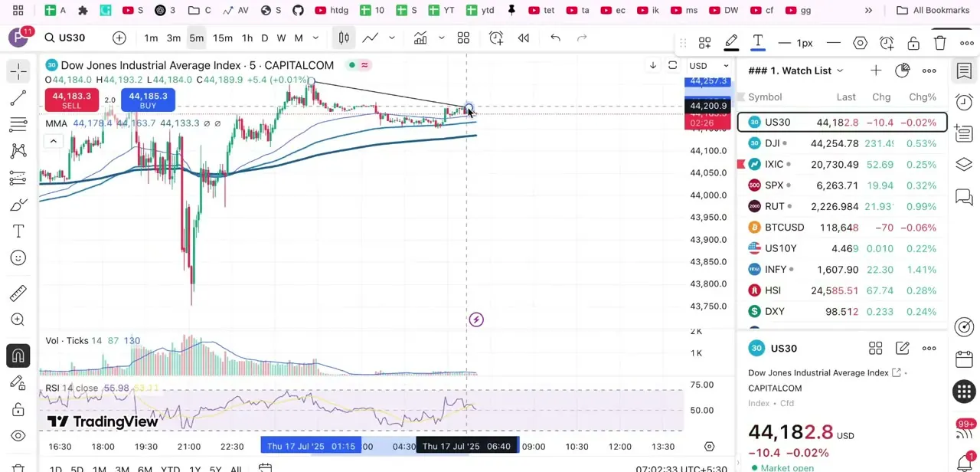
Task: Open watch list advanced view pie icon
Action: click(x=902, y=70)
